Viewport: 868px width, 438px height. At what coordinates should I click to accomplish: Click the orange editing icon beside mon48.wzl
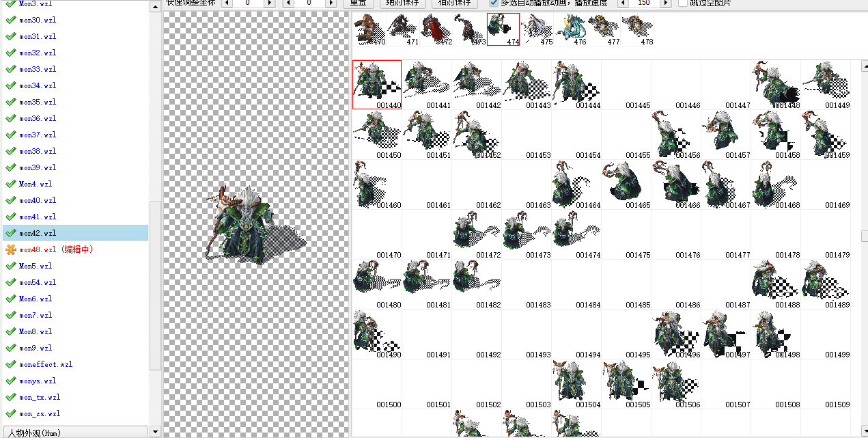(x=10, y=249)
